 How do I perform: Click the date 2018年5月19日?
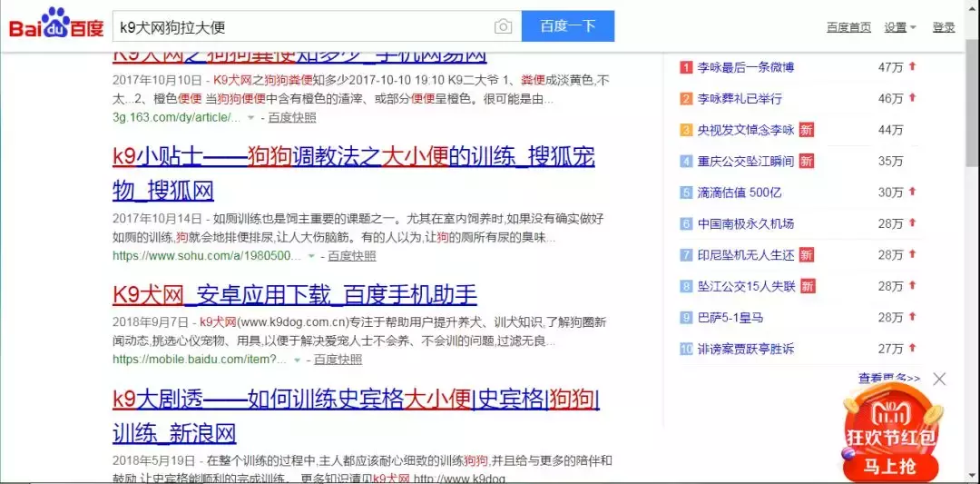point(153,461)
